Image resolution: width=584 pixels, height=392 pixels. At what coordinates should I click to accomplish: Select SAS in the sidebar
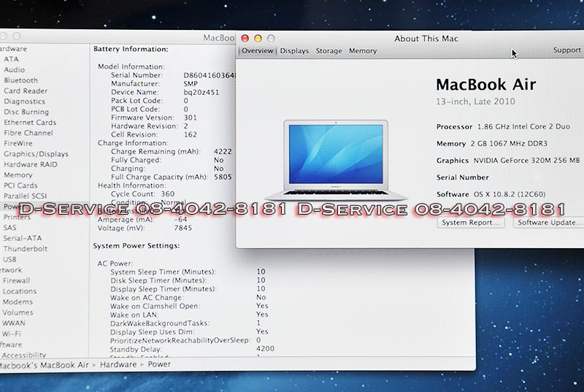pos(9,228)
